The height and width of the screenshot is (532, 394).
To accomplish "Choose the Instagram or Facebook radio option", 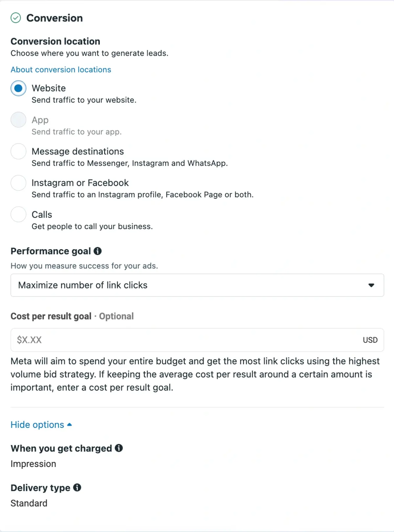I will pos(18,183).
